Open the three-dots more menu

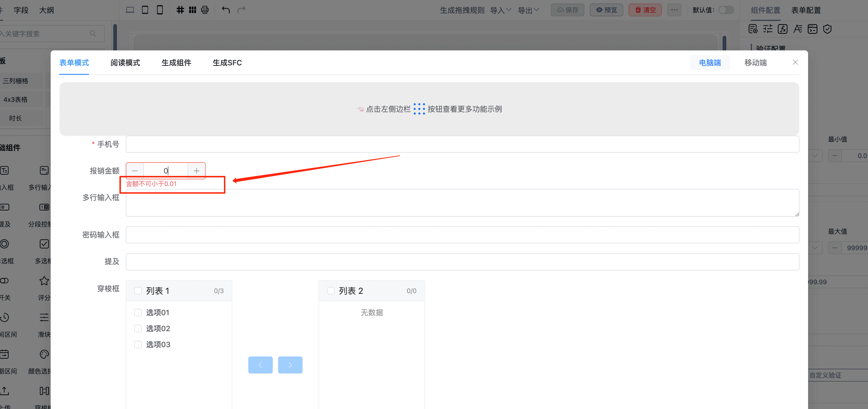pos(674,10)
